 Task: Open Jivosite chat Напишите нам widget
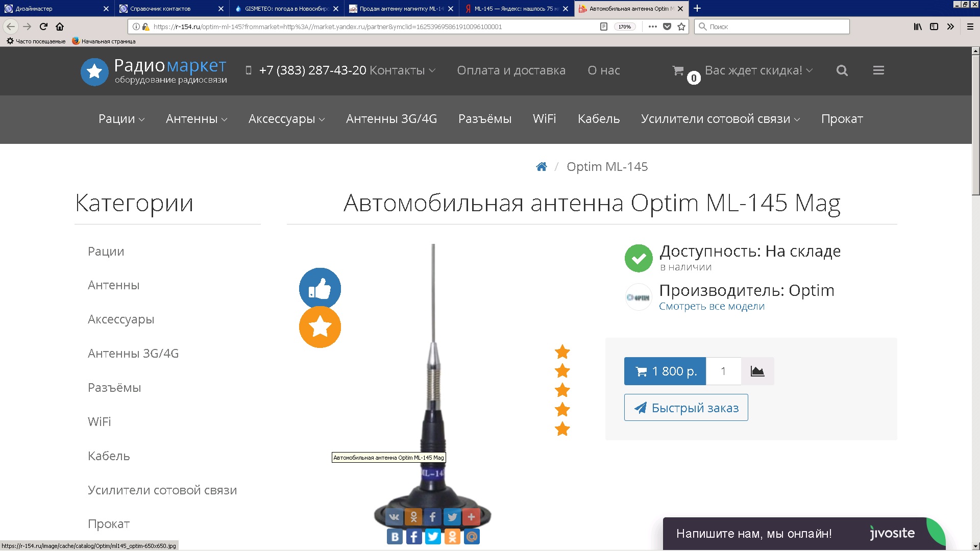coord(804,534)
